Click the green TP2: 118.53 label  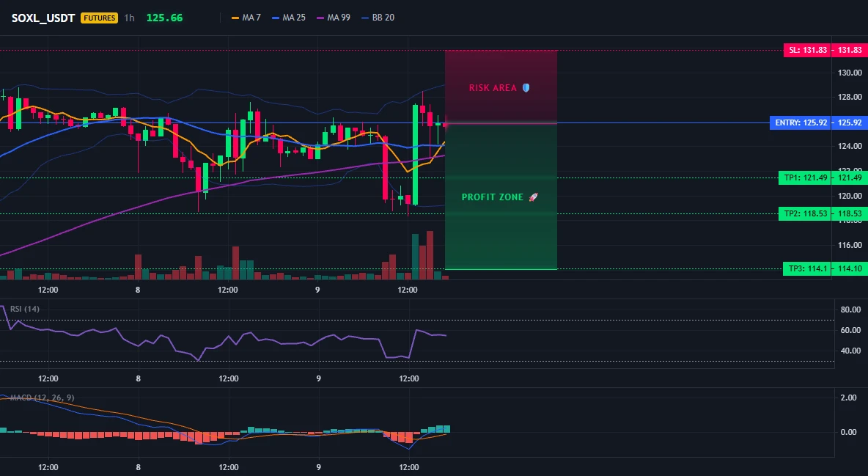[806, 213]
